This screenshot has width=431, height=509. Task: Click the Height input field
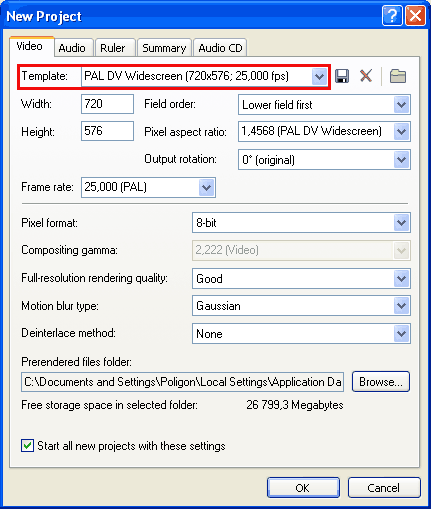107,131
